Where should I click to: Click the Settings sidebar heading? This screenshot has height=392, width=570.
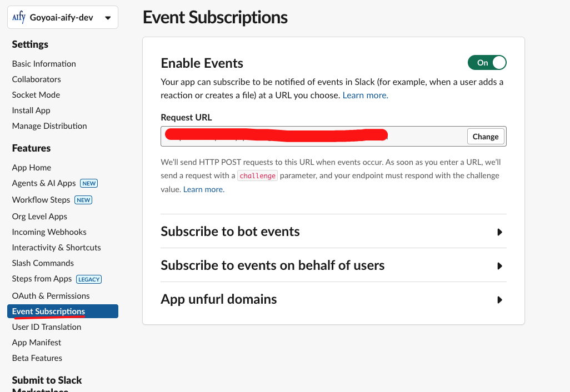pyautogui.click(x=30, y=44)
